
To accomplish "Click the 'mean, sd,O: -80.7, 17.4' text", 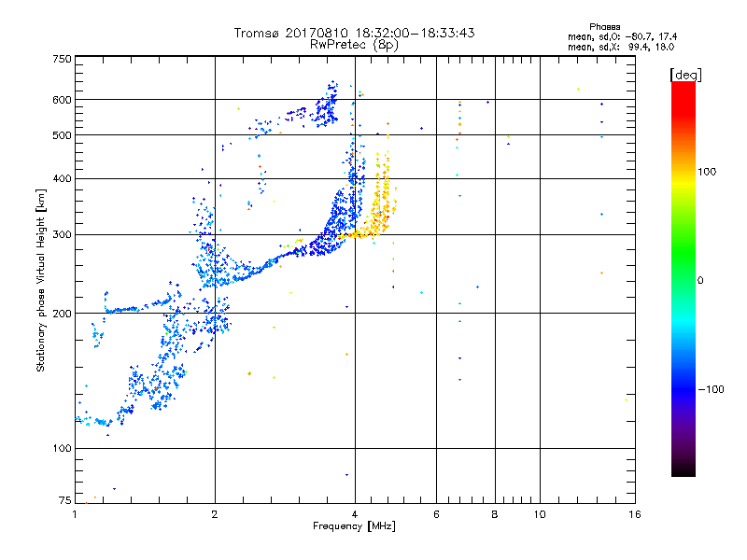I will tap(622, 36).
